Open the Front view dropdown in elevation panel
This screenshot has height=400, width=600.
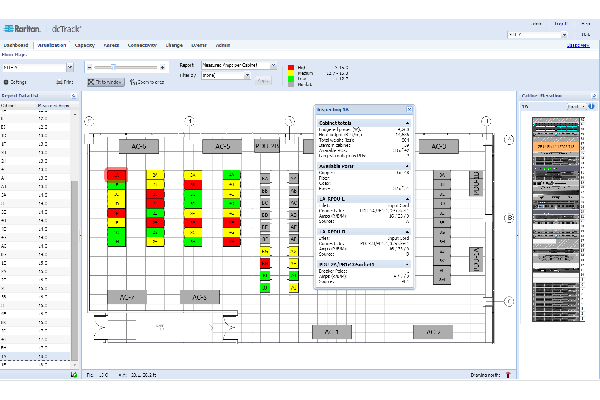(x=576, y=106)
